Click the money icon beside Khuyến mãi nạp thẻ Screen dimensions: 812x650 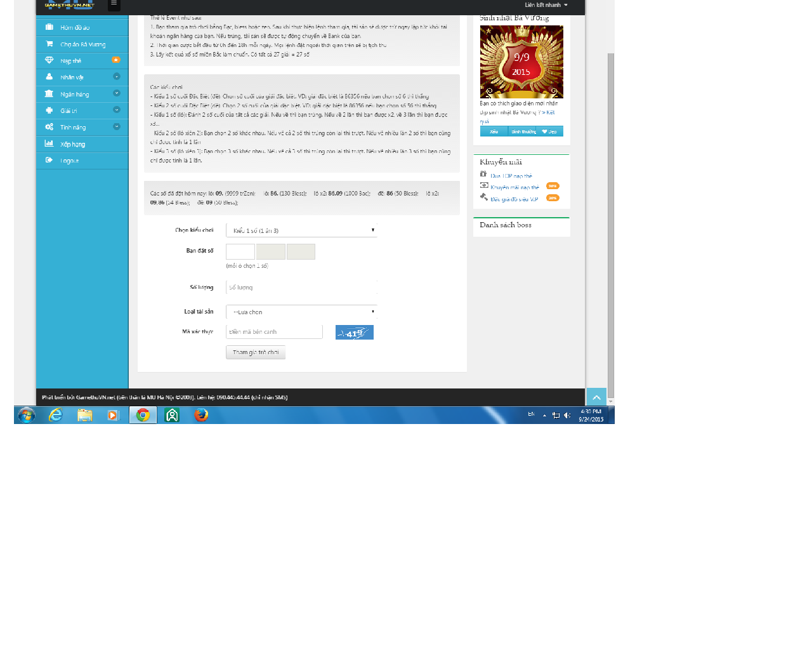pos(484,185)
